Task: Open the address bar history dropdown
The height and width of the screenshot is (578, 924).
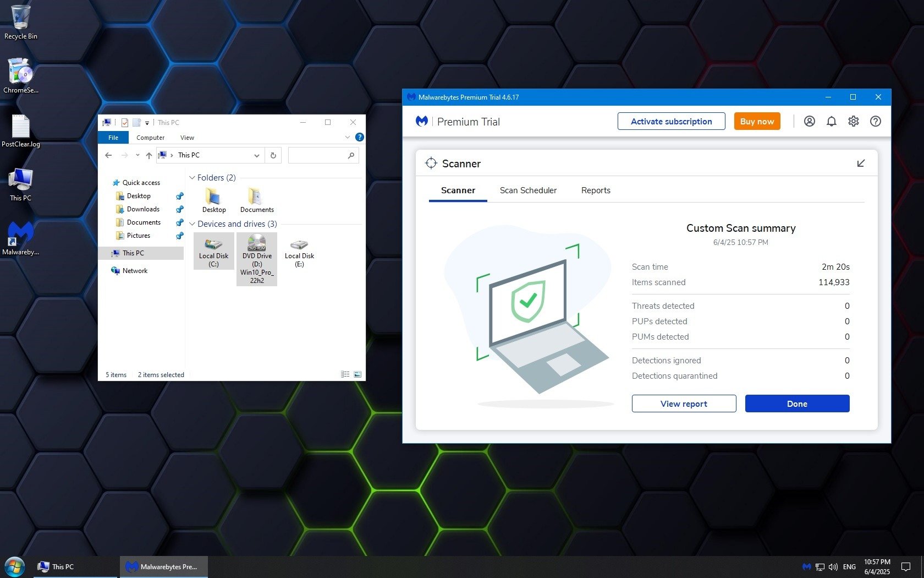Action: 256,156
